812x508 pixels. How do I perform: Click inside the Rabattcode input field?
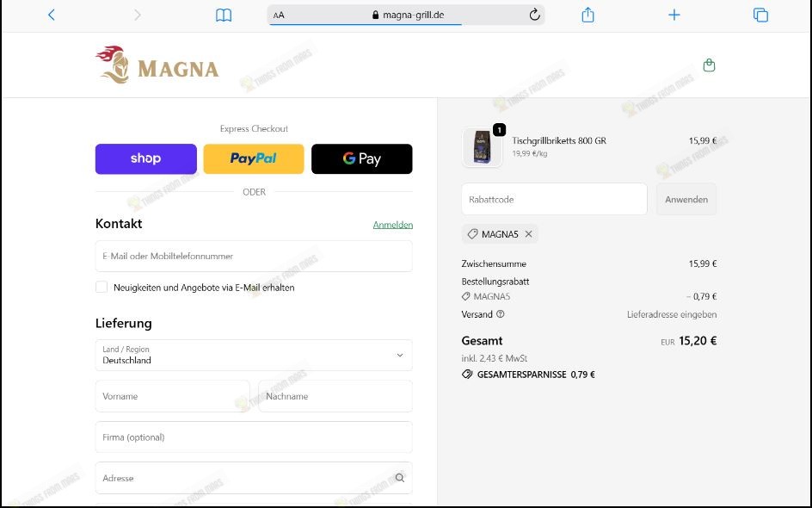[x=554, y=199]
